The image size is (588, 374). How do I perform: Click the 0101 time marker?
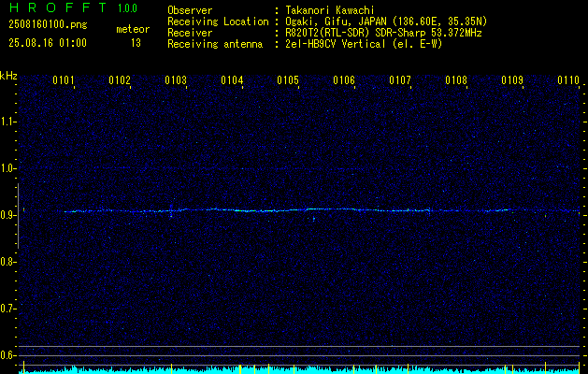(x=63, y=80)
